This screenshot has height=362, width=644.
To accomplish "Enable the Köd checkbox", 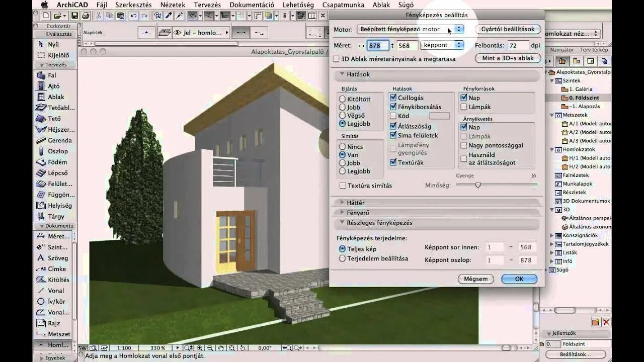I will [393, 116].
